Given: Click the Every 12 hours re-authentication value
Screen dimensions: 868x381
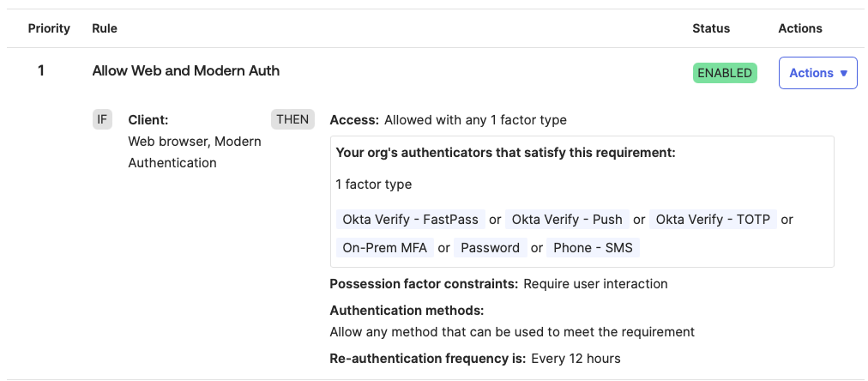Looking at the screenshot, I should click(576, 359).
